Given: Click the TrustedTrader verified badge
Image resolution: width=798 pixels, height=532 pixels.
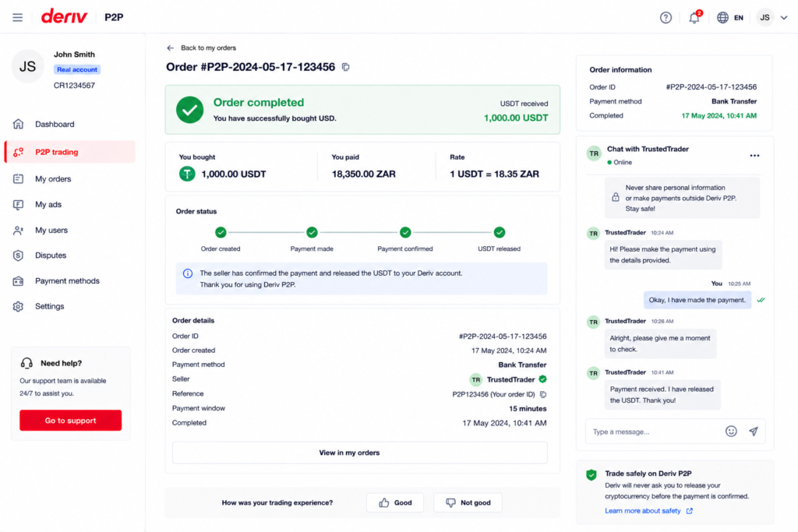Looking at the screenshot, I should click(542, 379).
